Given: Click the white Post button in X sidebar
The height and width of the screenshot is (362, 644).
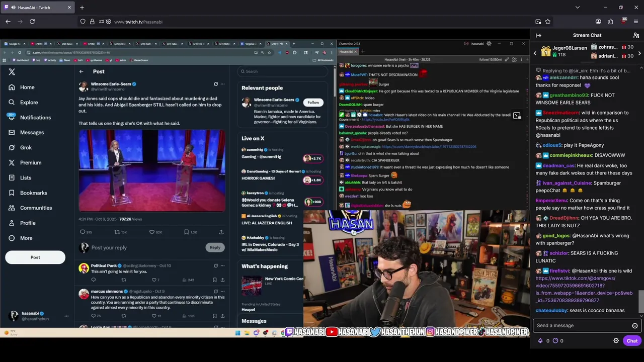Looking at the screenshot, I should [35, 257].
